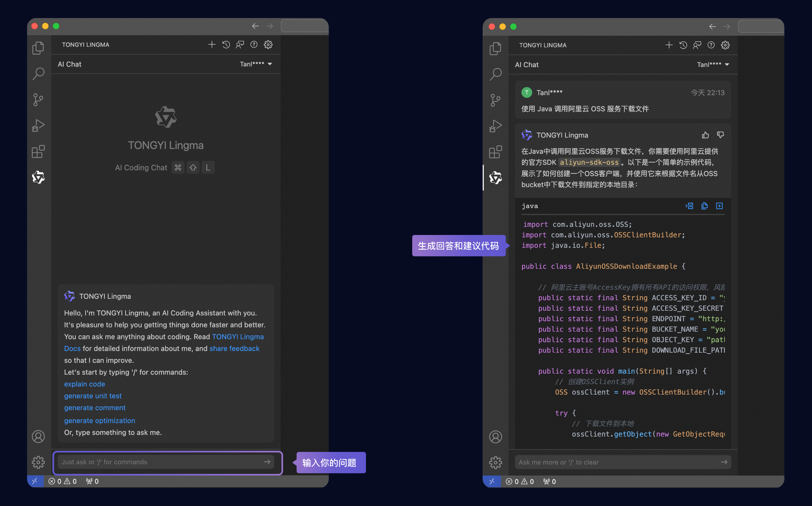This screenshot has height=506, width=812.
Task: Create new file from java code block
Action: 719,206
